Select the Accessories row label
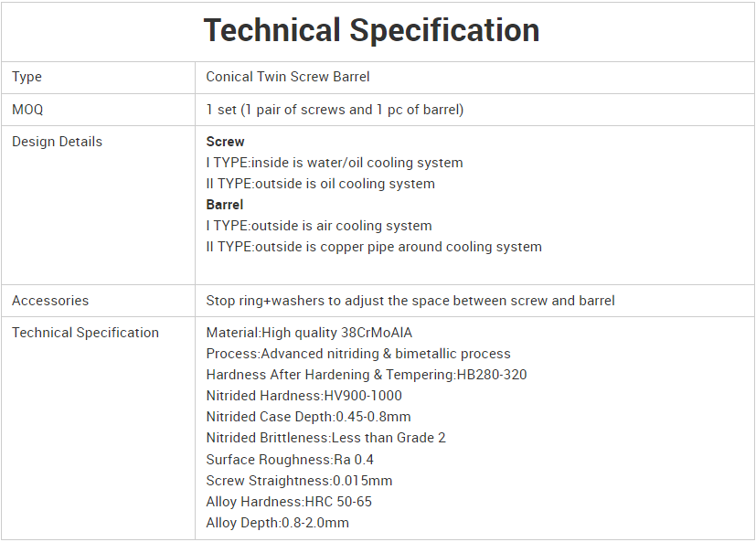Viewport: 756px width, 542px height. [50, 301]
